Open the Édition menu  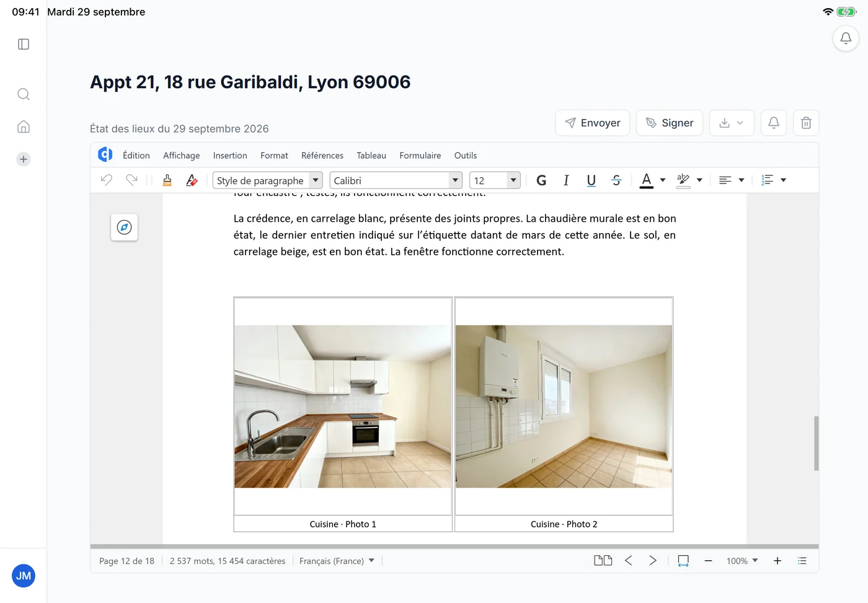[x=136, y=156]
